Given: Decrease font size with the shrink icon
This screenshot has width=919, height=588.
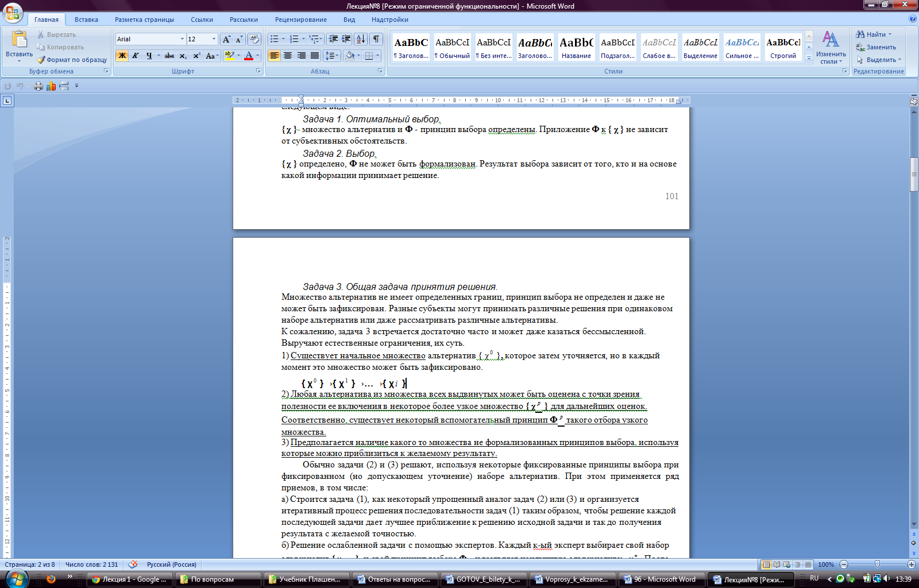Looking at the screenshot, I should pos(239,39).
